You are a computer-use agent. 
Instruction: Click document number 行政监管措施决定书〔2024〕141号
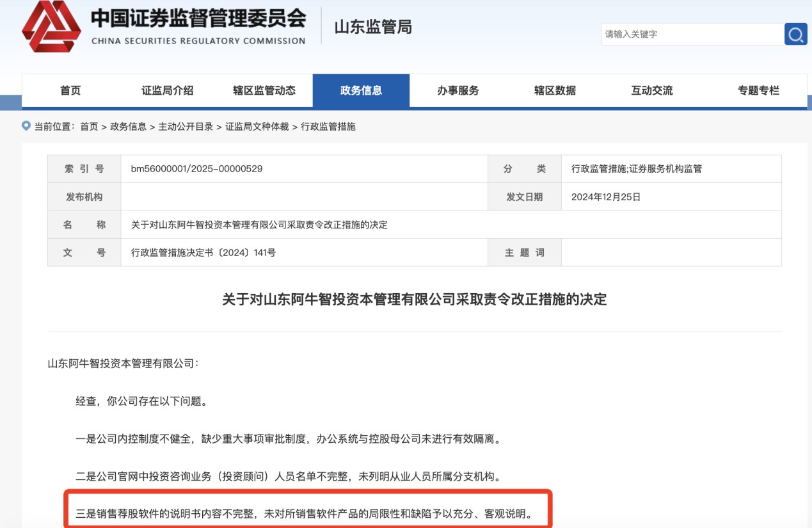coord(203,253)
